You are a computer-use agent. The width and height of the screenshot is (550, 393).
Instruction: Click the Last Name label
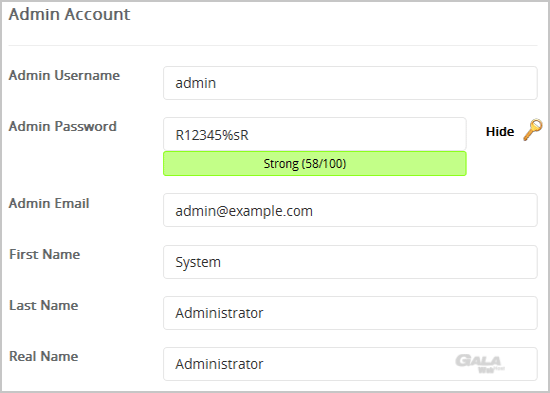click(43, 305)
